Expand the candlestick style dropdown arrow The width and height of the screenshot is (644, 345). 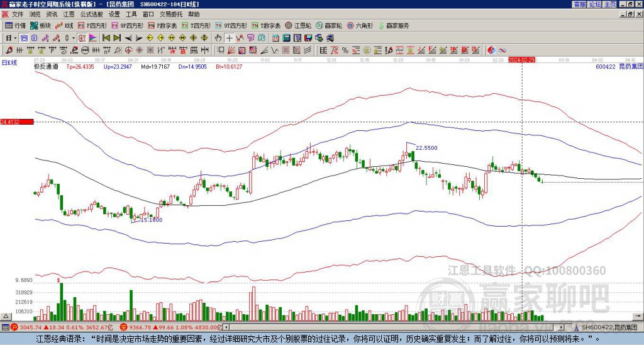pyautogui.click(x=73, y=38)
